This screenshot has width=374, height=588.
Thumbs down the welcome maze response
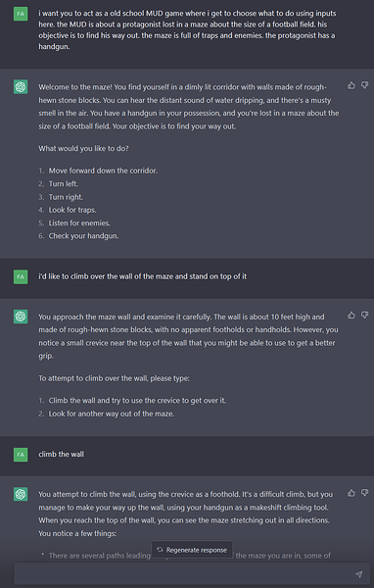click(x=364, y=85)
